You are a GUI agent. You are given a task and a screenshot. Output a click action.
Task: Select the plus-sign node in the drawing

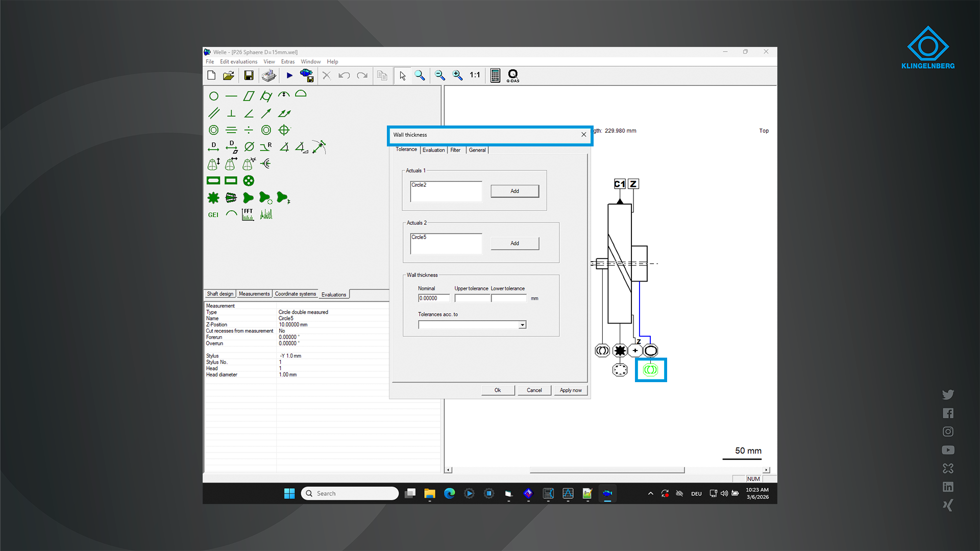point(635,350)
